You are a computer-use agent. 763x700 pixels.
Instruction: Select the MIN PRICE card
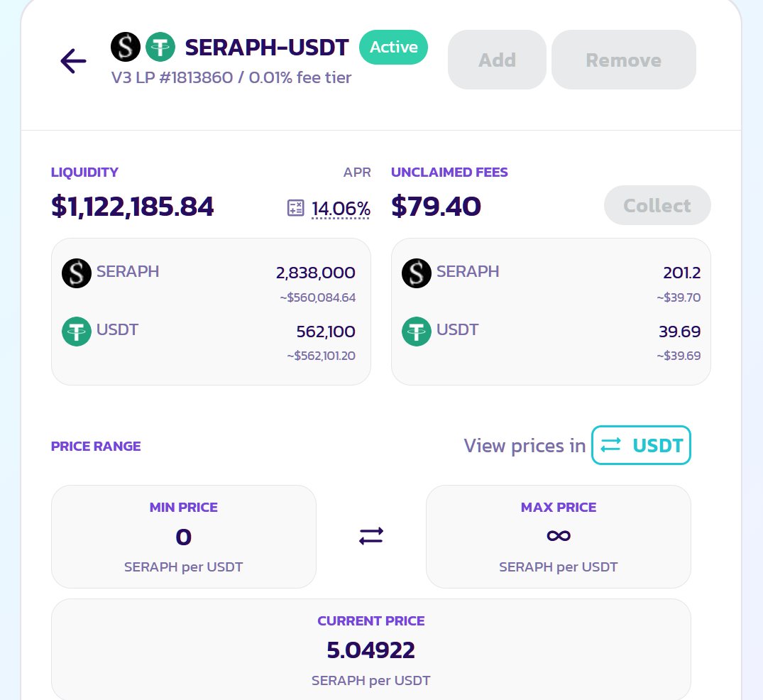(x=183, y=537)
